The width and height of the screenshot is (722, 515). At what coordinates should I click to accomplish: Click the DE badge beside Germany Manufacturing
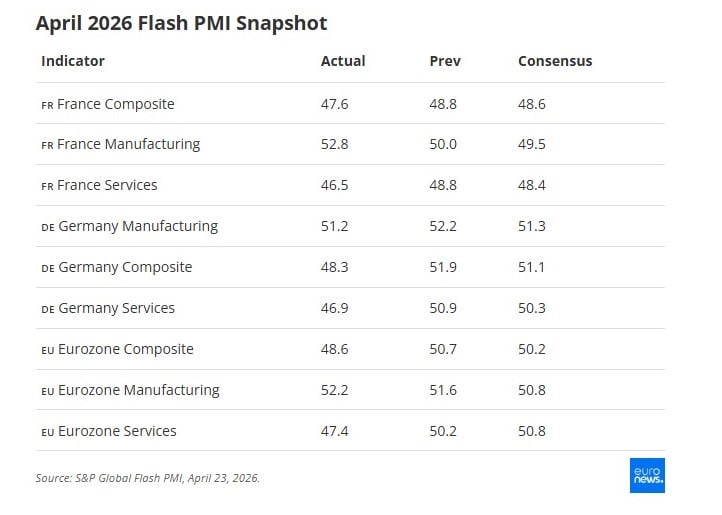pyautogui.click(x=48, y=227)
